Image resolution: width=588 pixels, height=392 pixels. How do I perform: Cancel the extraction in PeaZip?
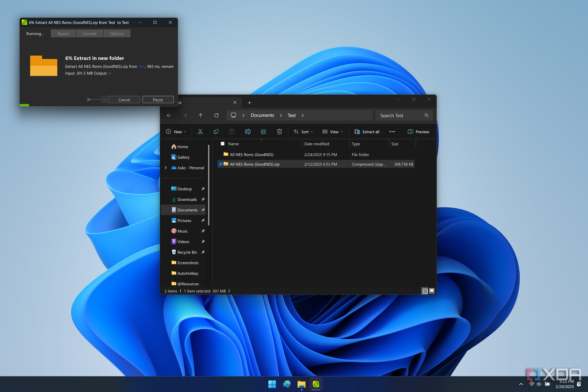pos(124,100)
